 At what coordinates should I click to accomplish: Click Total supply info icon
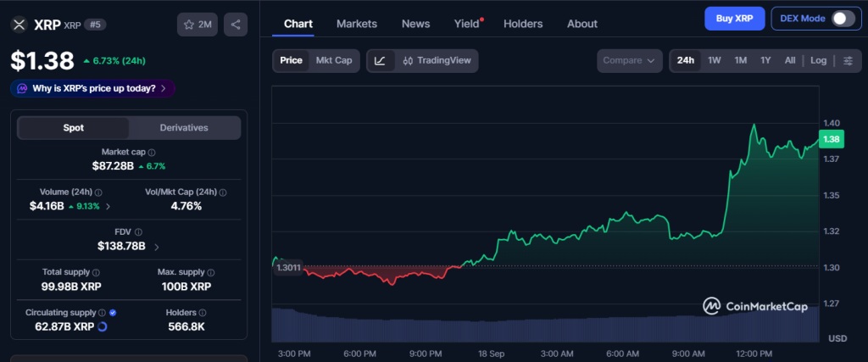pyautogui.click(x=96, y=272)
